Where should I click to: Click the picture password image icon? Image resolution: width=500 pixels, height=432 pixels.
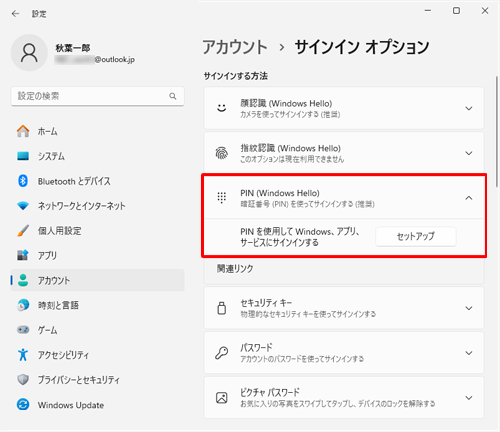click(x=222, y=398)
